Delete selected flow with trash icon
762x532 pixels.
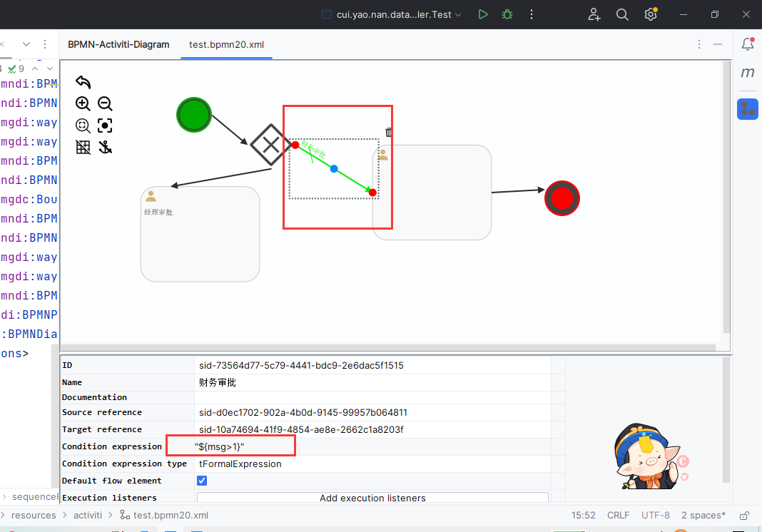pos(389,132)
